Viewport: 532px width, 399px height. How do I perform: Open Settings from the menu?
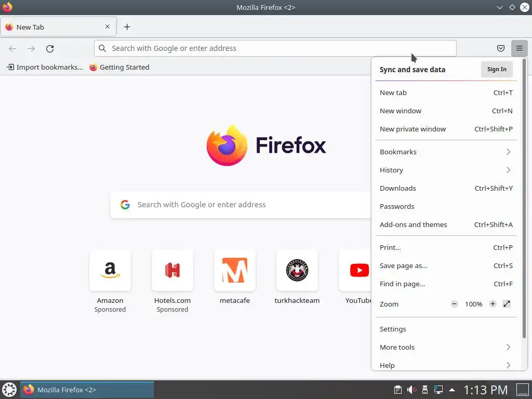point(446,329)
